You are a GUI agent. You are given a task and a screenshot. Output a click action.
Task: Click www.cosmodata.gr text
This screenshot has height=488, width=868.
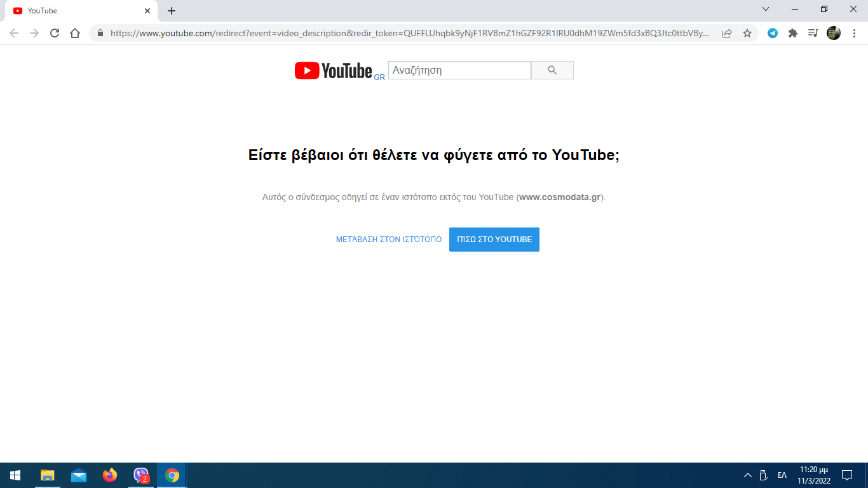560,197
